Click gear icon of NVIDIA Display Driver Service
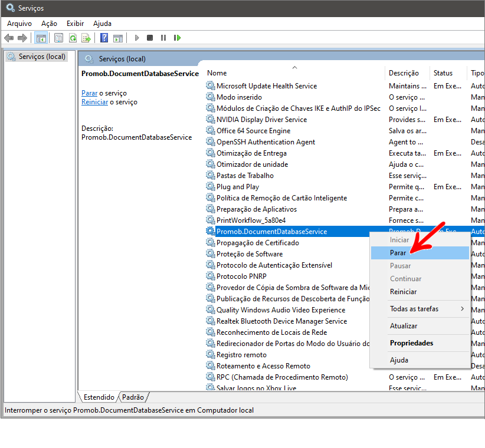Screen dimensions: 485x448 [210, 119]
